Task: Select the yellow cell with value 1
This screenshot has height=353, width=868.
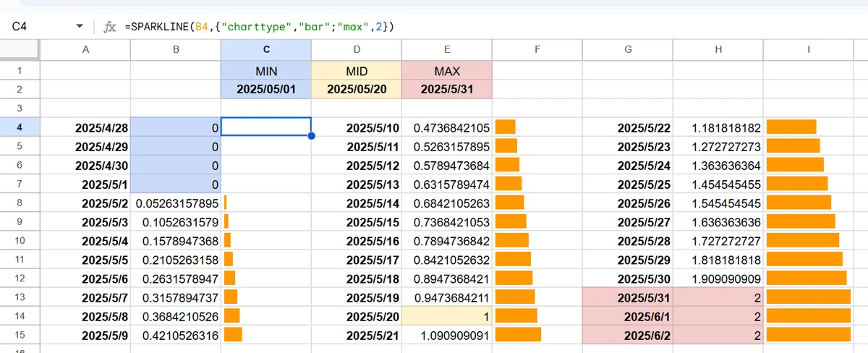Action: click(x=447, y=315)
